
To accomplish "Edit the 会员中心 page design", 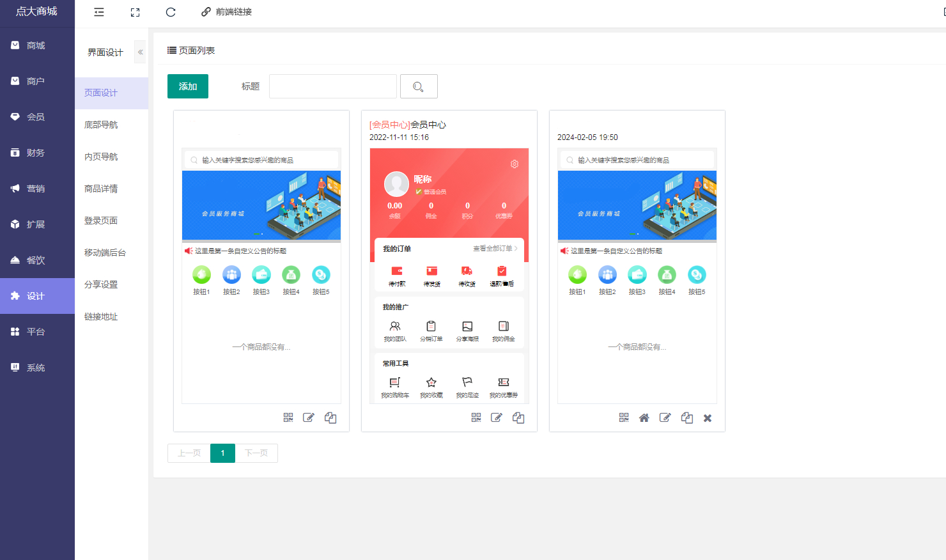I will (x=497, y=417).
